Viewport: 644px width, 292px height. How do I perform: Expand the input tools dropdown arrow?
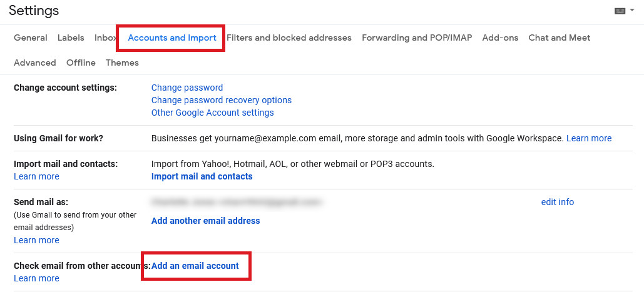point(631,11)
